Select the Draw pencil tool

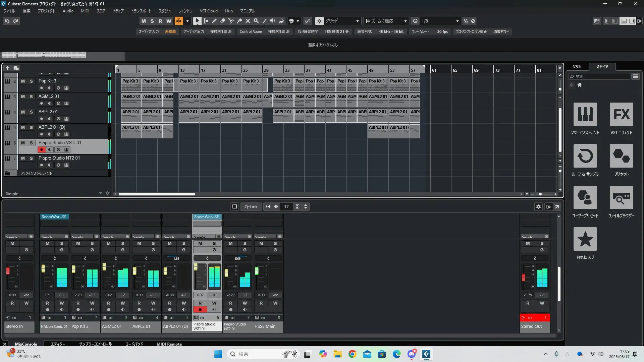click(x=214, y=21)
